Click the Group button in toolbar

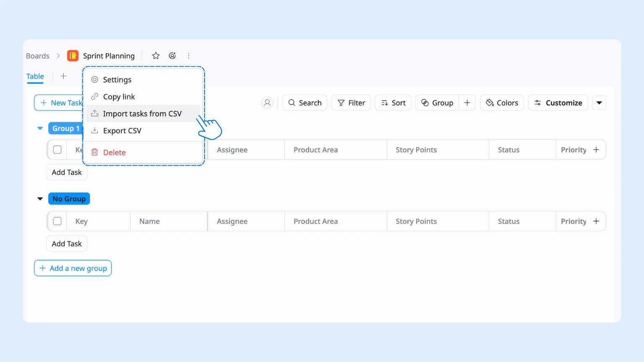click(437, 103)
